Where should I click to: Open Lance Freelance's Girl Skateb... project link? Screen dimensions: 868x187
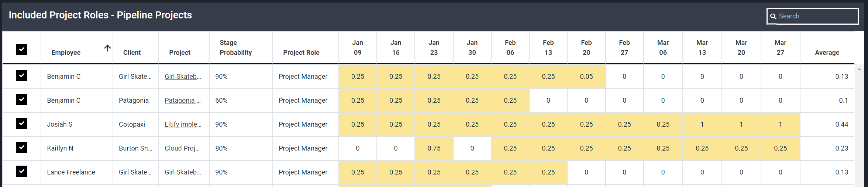point(183,172)
